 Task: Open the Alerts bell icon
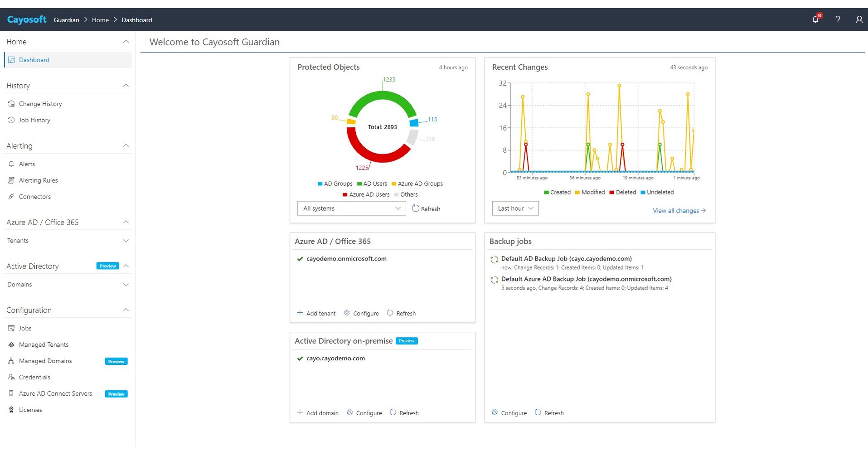coord(11,164)
